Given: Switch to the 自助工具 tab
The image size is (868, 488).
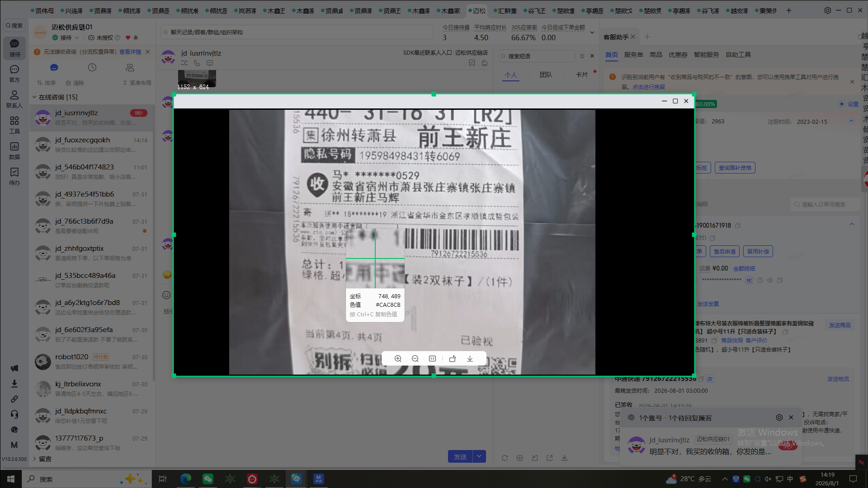Looking at the screenshot, I should point(738,55).
